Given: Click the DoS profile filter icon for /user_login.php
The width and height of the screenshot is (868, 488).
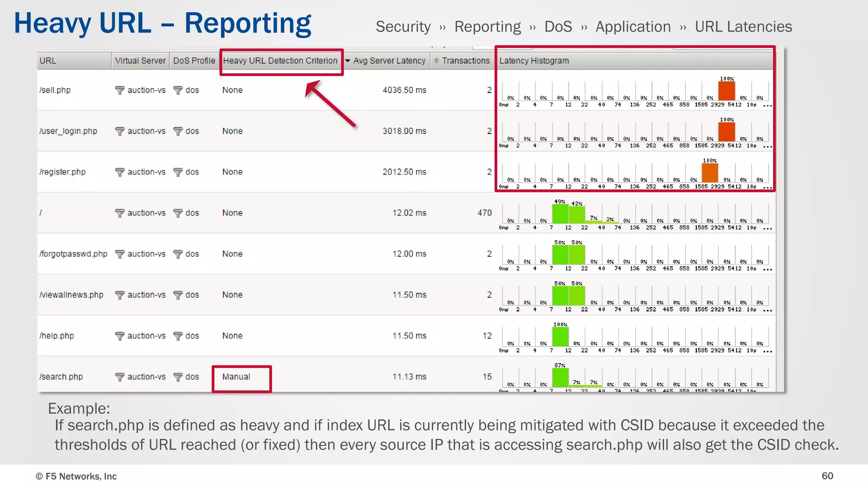Looking at the screenshot, I should pos(178,131).
